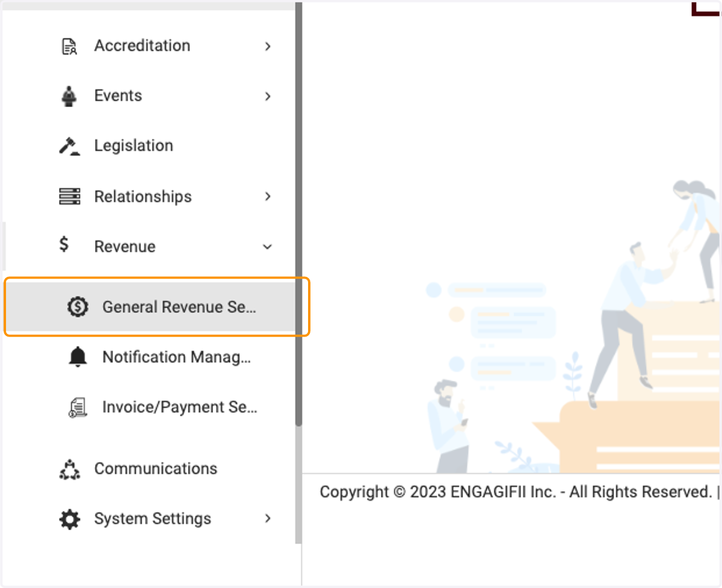The image size is (722, 588).
Task: Click the Legislation gavel icon
Action: coord(70,146)
